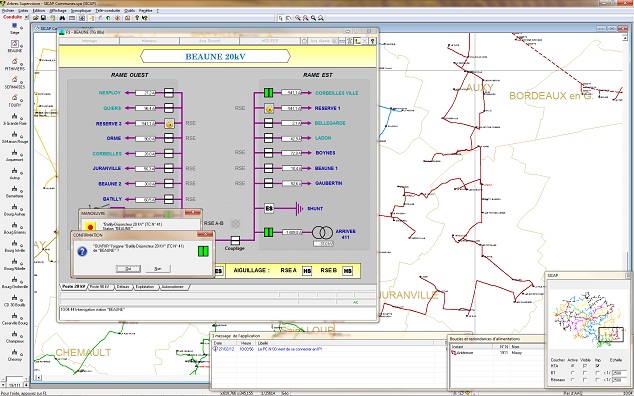Click the RESERVE 3 yellow breaker symbol
634x396 pixels.
(x=169, y=123)
